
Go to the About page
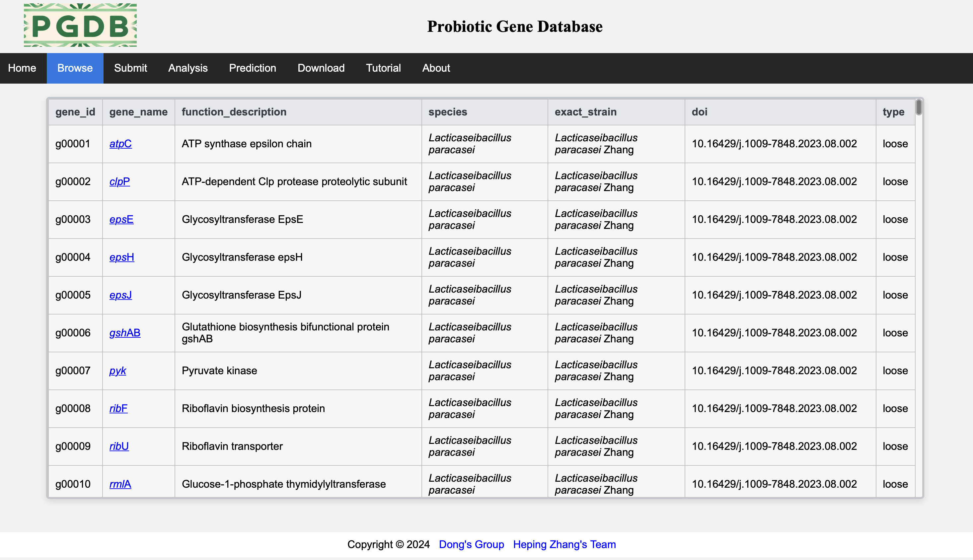coord(436,68)
